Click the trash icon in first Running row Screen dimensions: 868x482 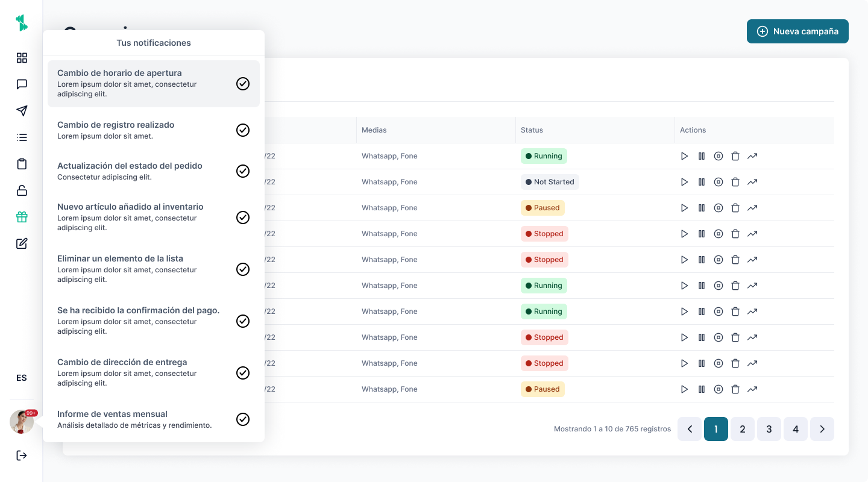[x=735, y=156]
